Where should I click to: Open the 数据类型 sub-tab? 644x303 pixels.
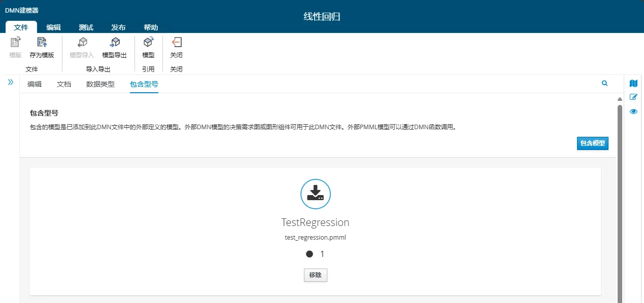pos(99,84)
